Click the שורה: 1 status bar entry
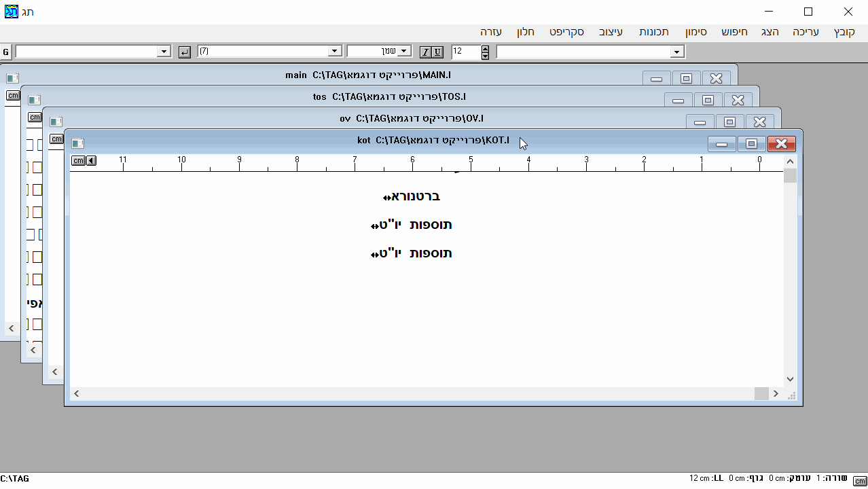Viewport: 868px width, 489px height. point(831,479)
